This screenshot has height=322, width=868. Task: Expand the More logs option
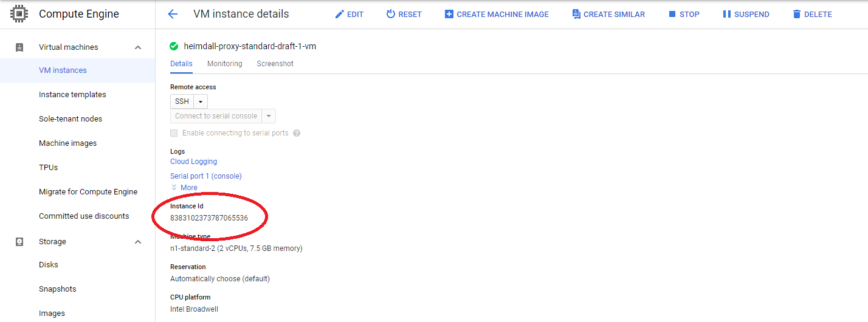point(184,188)
